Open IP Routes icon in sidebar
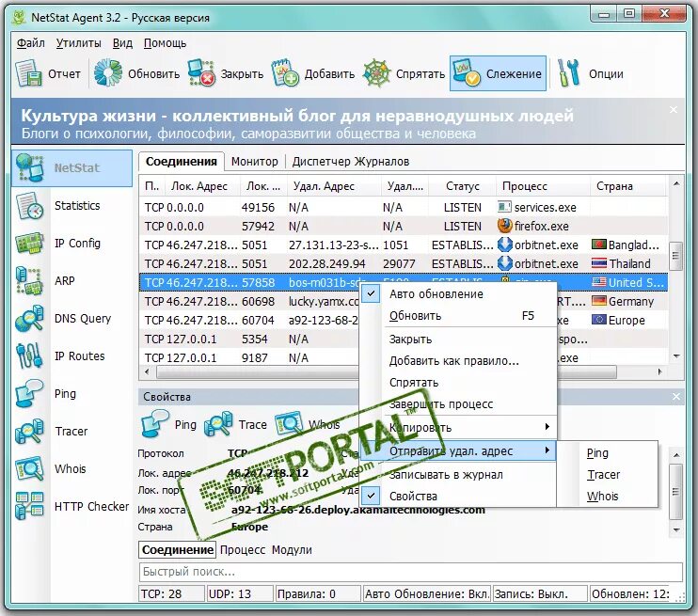 pyautogui.click(x=29, y=356)
